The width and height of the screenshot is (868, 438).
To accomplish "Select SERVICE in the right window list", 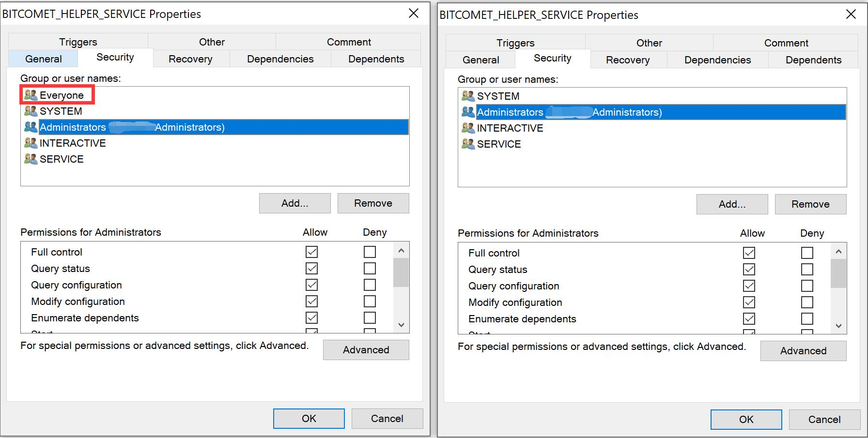I will [x=499, y=144].
